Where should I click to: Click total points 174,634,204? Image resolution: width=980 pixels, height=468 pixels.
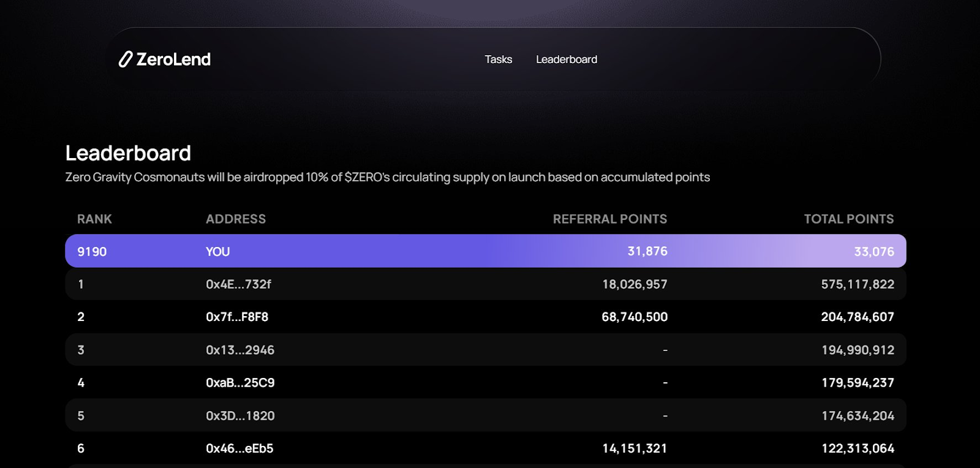858,416
